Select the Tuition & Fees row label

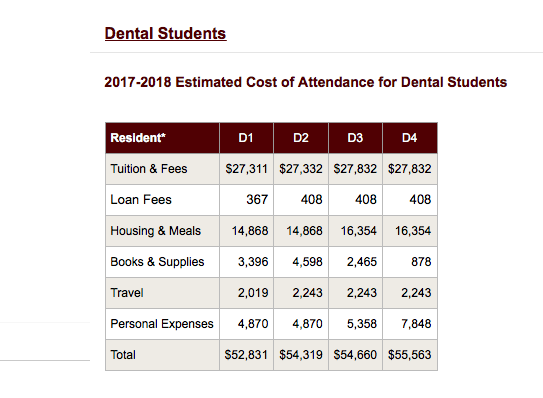[x=149, y=169]
